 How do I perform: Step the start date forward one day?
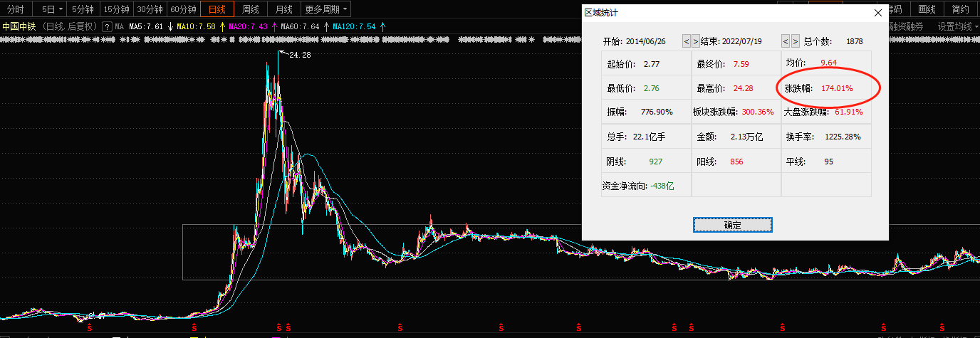(x=695, y=41)
